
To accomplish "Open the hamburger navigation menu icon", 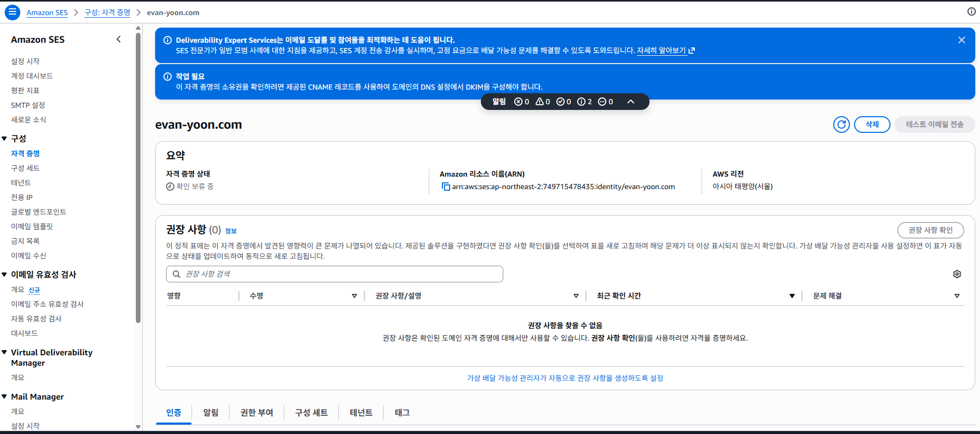I will coord(12,12).
